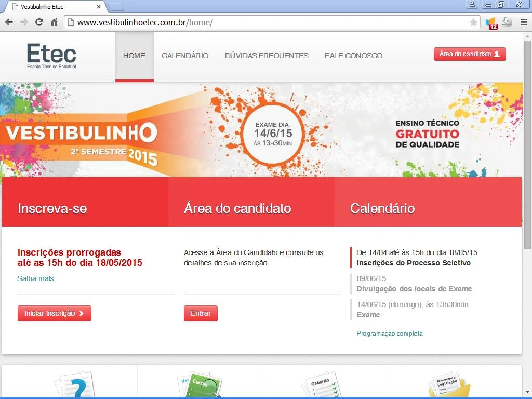Open the browser home page icon
The width and height of the screenshot is (532, 399).
(x=54, y=22)
